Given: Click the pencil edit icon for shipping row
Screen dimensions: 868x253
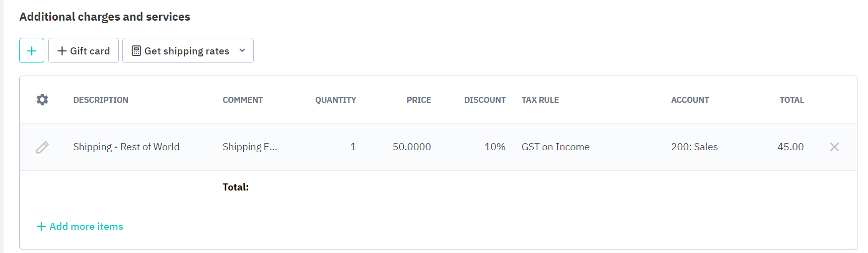Looking at the screenshot, I should [42, 147].
